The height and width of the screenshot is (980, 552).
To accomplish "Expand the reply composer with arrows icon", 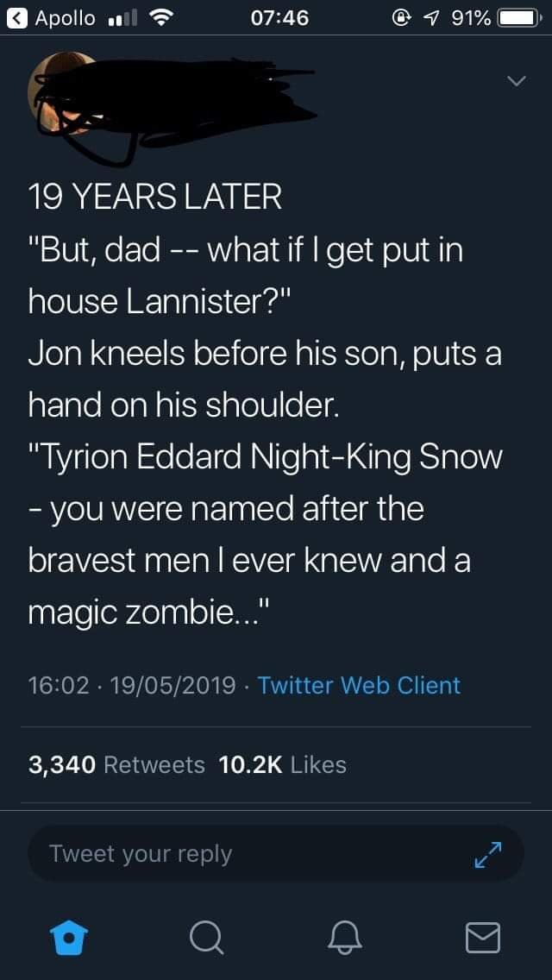I will tap(489, 854).
